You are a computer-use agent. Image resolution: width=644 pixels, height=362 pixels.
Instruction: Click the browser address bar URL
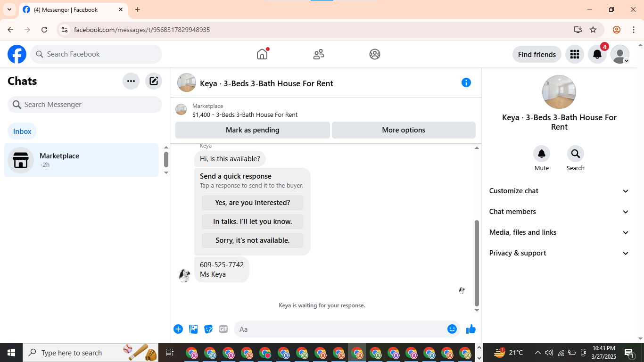pyautogui.click(x=142, y=30)
